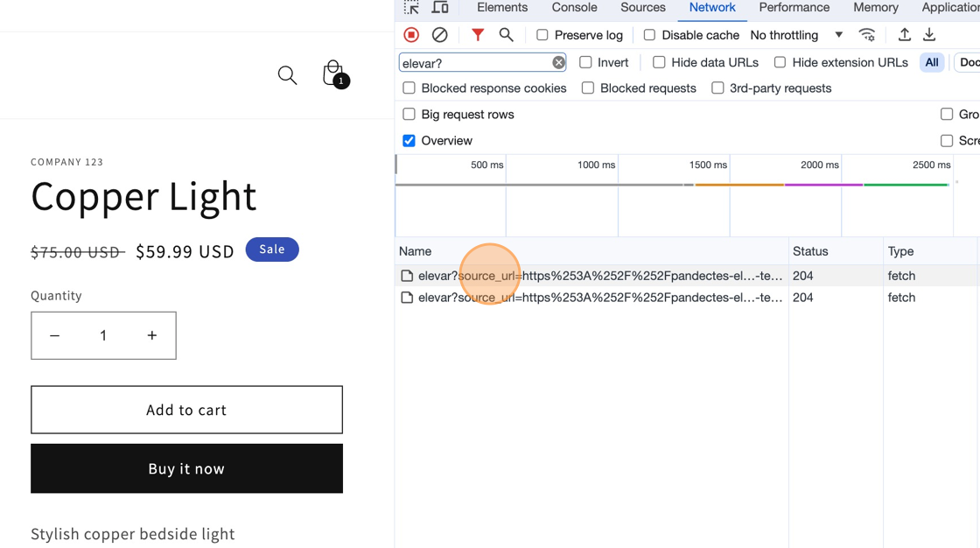
Task: Check Hide extension URLs
Action: [x=780, y=62]
